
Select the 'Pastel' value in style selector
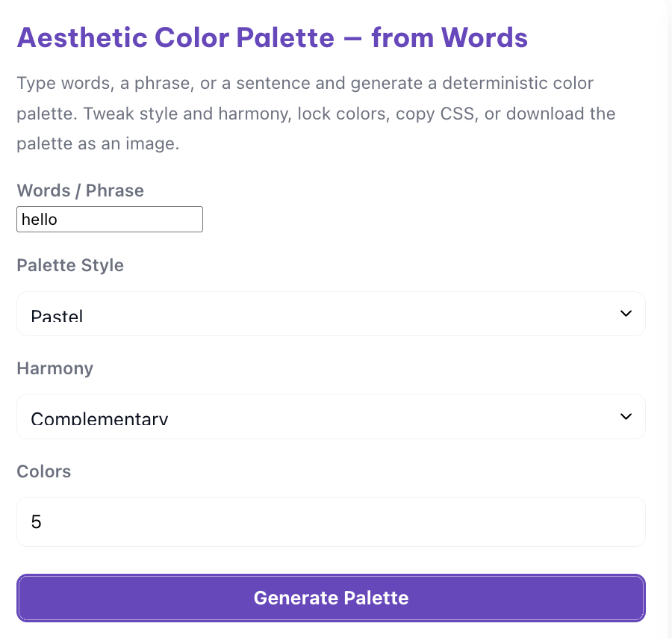(x=57, y=317)
